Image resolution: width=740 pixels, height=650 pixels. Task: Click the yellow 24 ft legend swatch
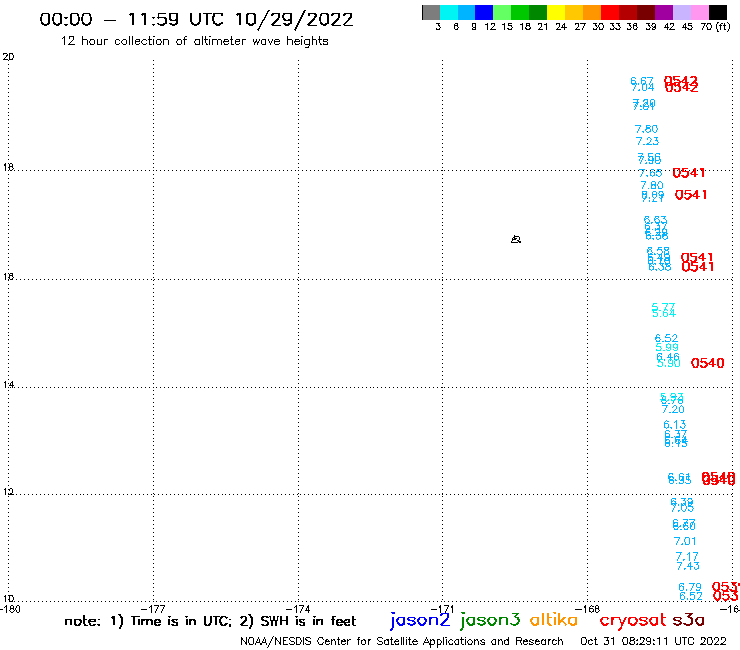click(556, 12)
